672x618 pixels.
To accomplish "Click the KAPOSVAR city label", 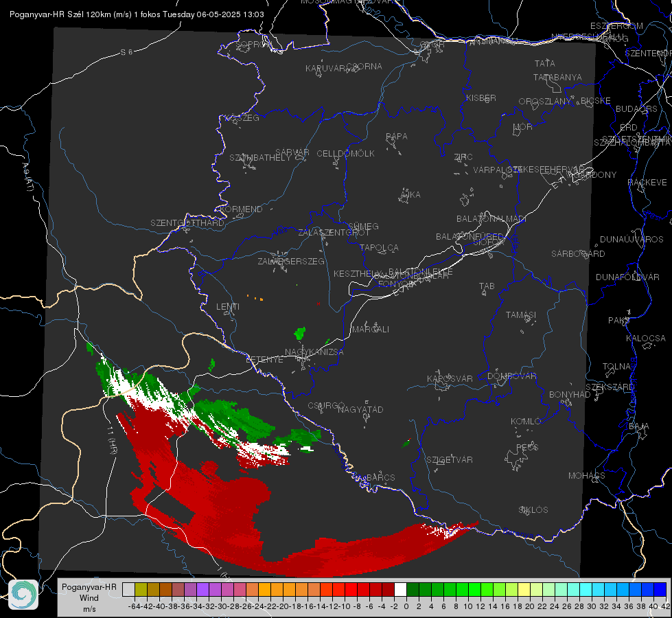I will pos(450,378).
